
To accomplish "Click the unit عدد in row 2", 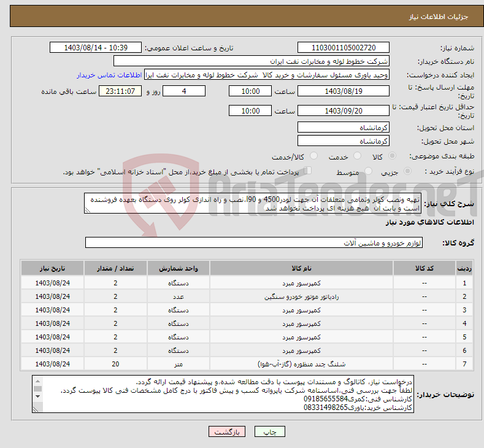I will click(x=179, y=296).
